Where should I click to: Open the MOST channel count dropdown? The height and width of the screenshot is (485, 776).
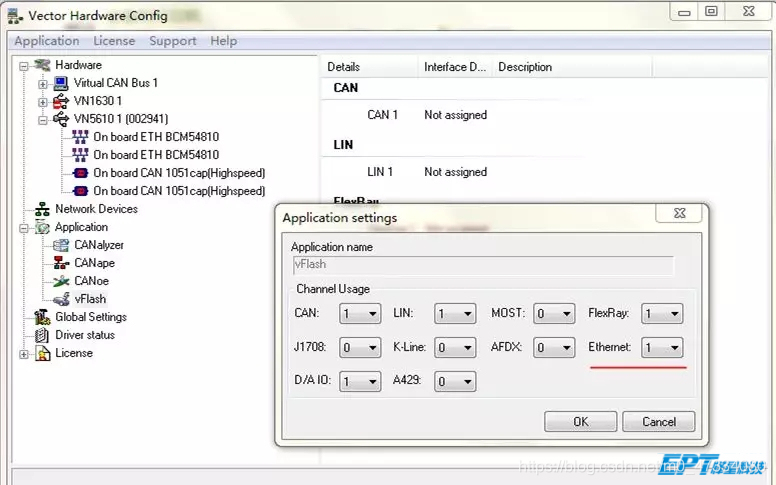click(554, 314)
